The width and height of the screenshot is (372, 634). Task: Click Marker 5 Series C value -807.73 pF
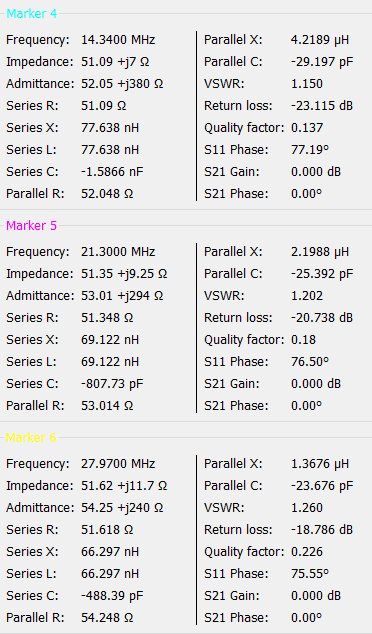click(112, 383)
